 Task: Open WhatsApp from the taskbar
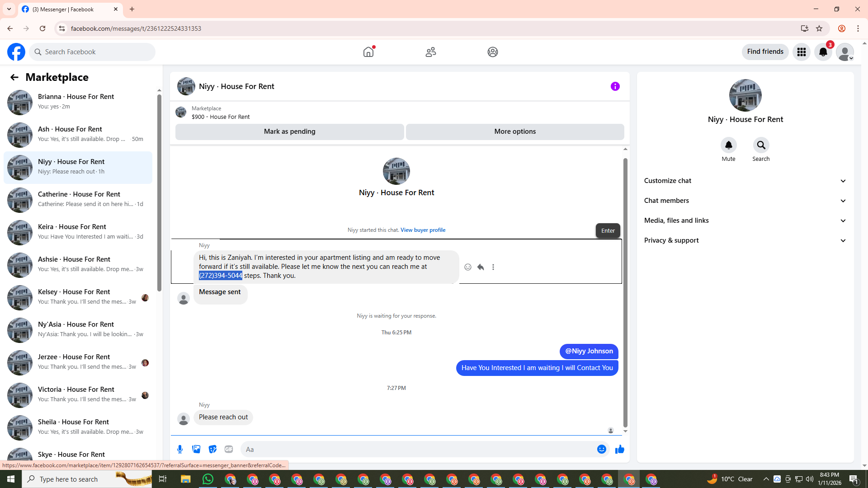(x=208, y=479)
